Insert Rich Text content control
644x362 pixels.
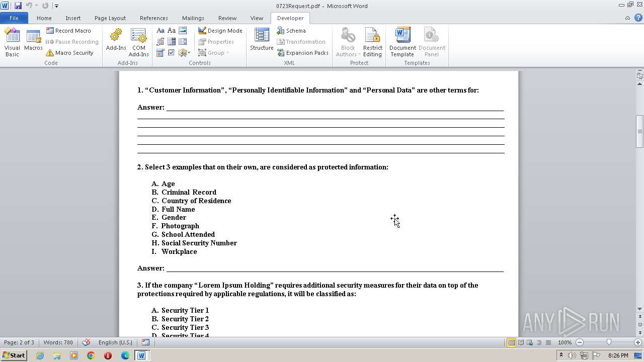[x=160, y=31]
